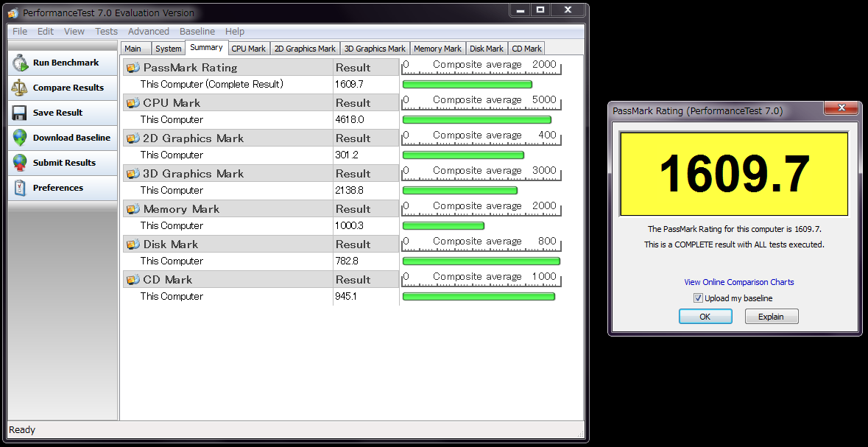Viewport: 868px width, 447px height.
Task: Go to the Disk Mark tab
Action: [487, 49]
